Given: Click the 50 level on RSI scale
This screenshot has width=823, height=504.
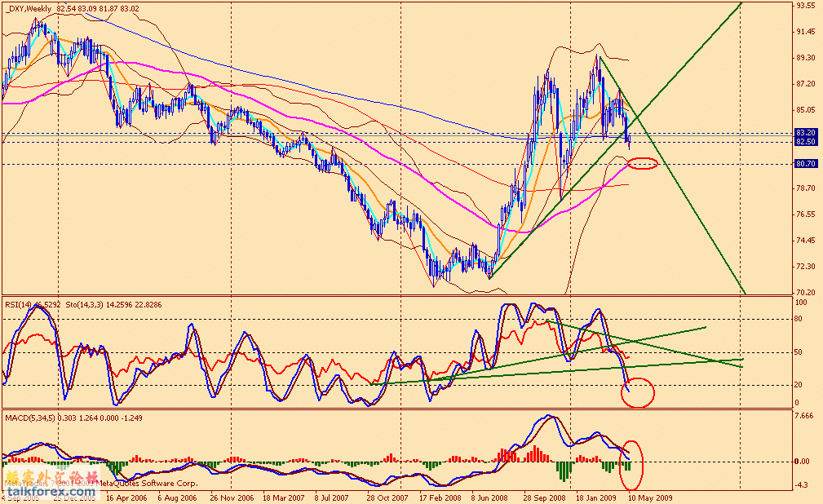Looking at the screenshot, I should [x=799, y=351].
